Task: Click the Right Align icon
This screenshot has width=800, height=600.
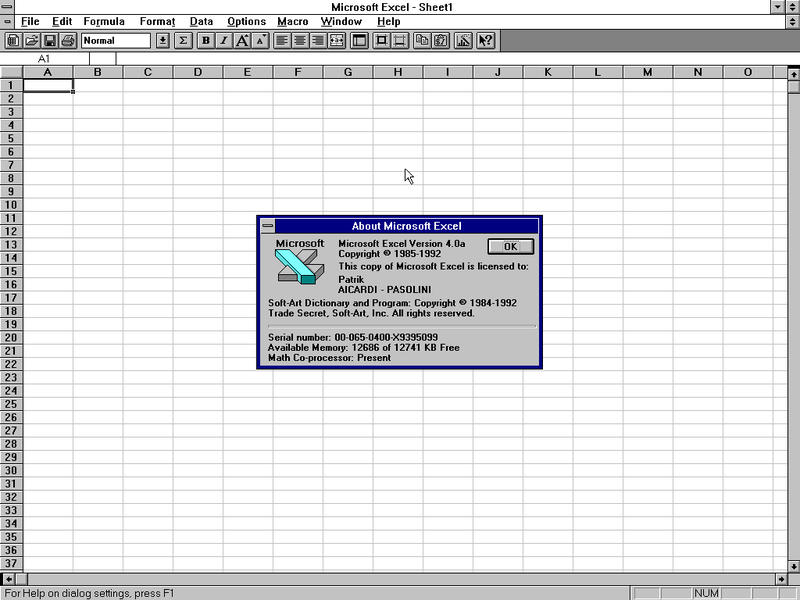Action: point(318,41)
